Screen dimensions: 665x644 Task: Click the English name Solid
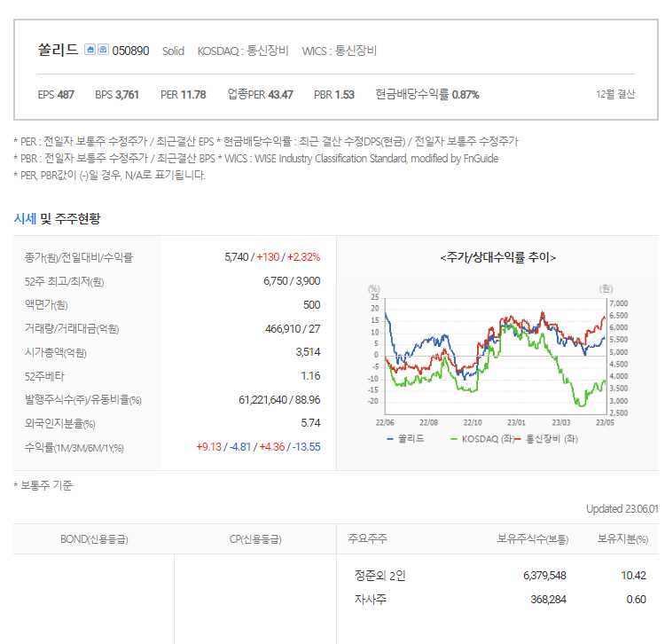[x=173, y=51]
